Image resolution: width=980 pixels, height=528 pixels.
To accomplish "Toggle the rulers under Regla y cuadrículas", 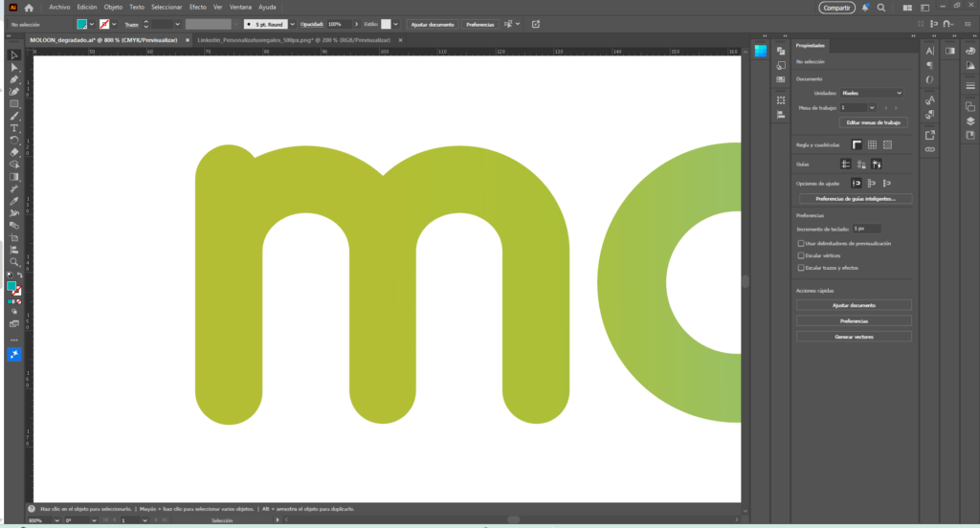I will [857, 145].
